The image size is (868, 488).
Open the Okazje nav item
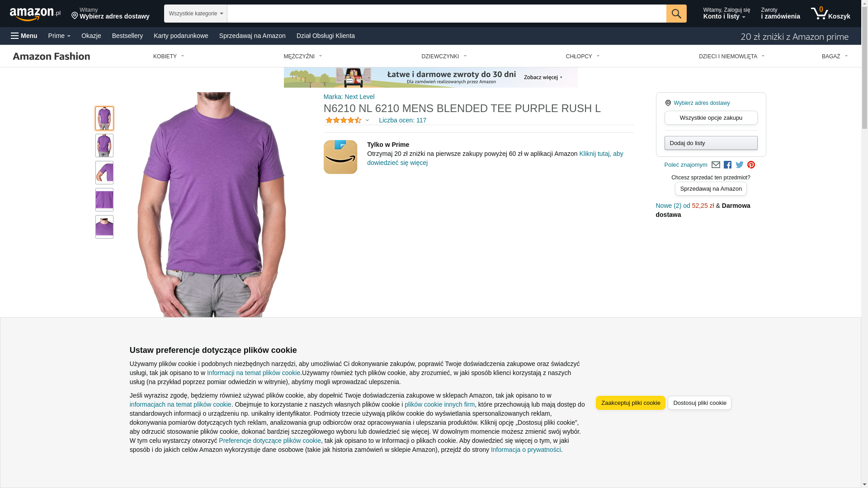click(x=91, y=36)
